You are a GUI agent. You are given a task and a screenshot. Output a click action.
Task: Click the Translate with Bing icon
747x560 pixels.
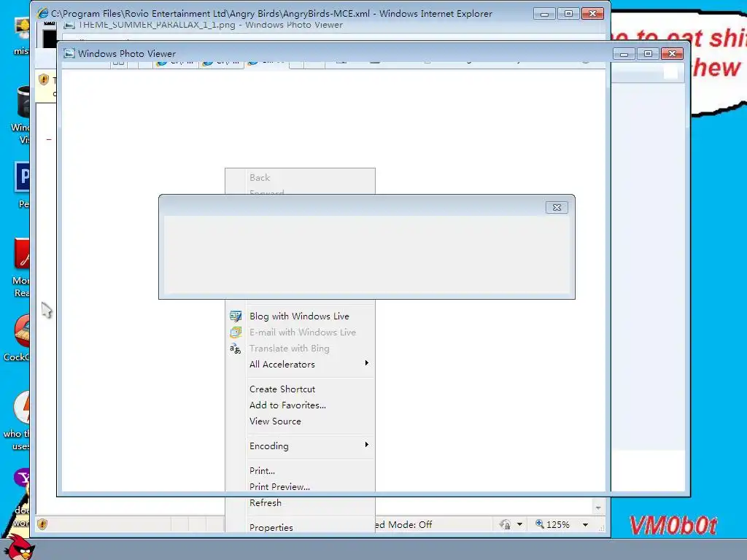[x=236, y=349]
